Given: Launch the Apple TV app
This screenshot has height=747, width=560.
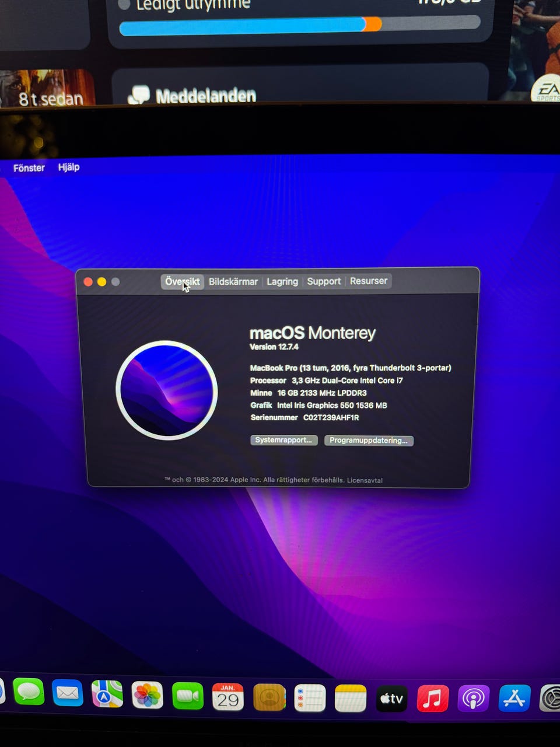Looking at the screenshot, I should pyautogui.click(x=391, y=699).
